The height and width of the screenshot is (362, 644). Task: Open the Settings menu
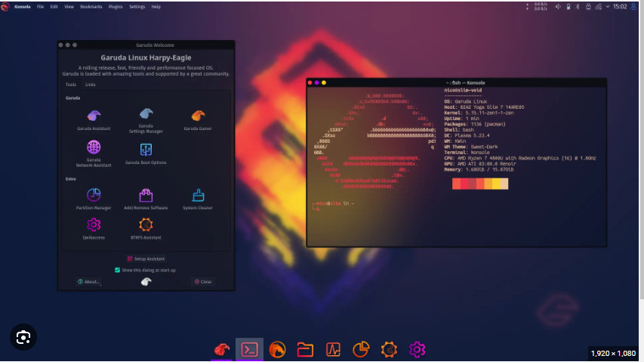137,7
